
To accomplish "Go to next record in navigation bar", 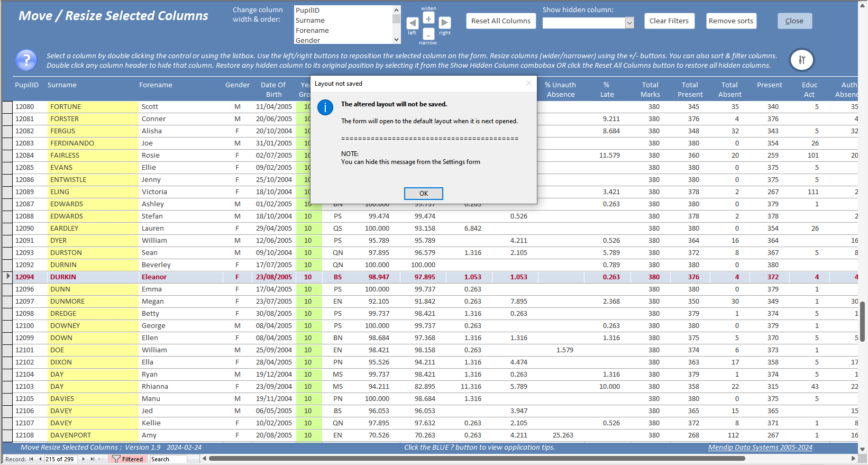I will tap(84, 459).
